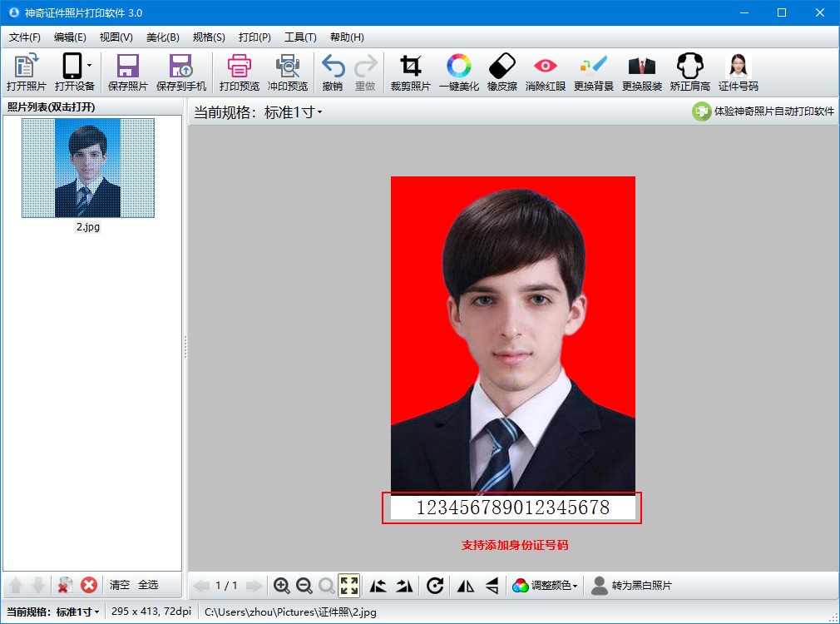
Task: Expand the status bar 标准1寸 spec dropdown
Action: pos(77,612)
